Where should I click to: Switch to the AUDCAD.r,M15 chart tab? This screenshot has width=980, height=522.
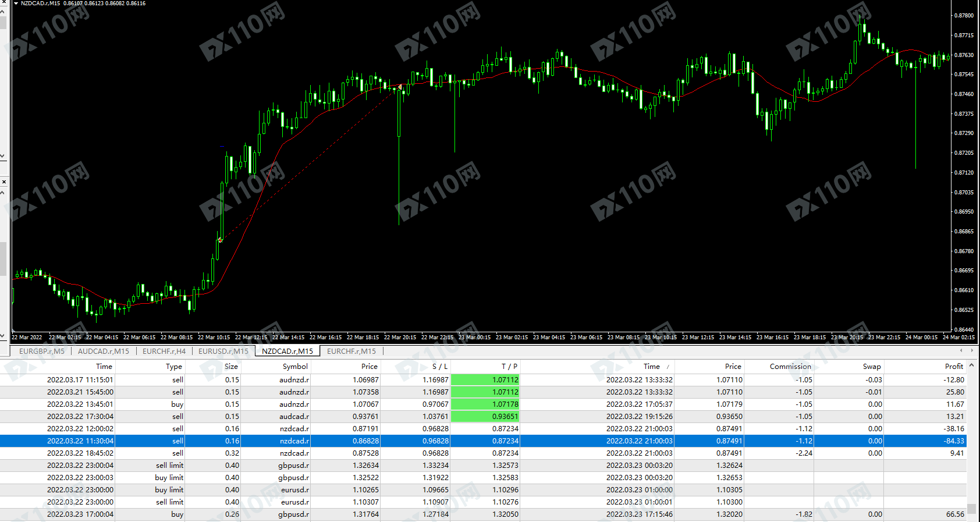click(104, 351)
